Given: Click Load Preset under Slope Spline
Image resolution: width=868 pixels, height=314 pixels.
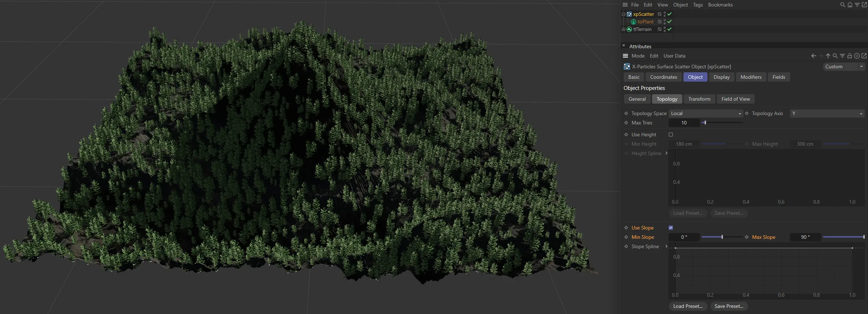Looking at the screenshot, I should point(688,306).
